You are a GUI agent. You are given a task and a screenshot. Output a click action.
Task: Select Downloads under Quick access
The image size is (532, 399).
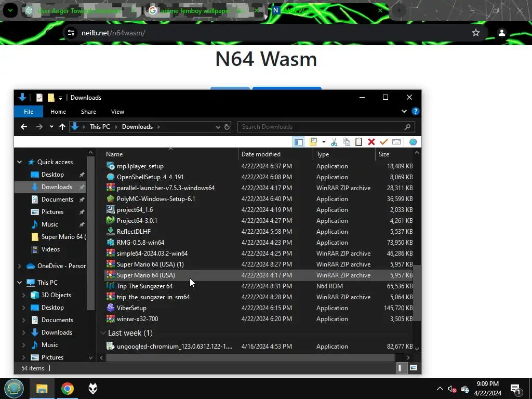click(50, 187)
